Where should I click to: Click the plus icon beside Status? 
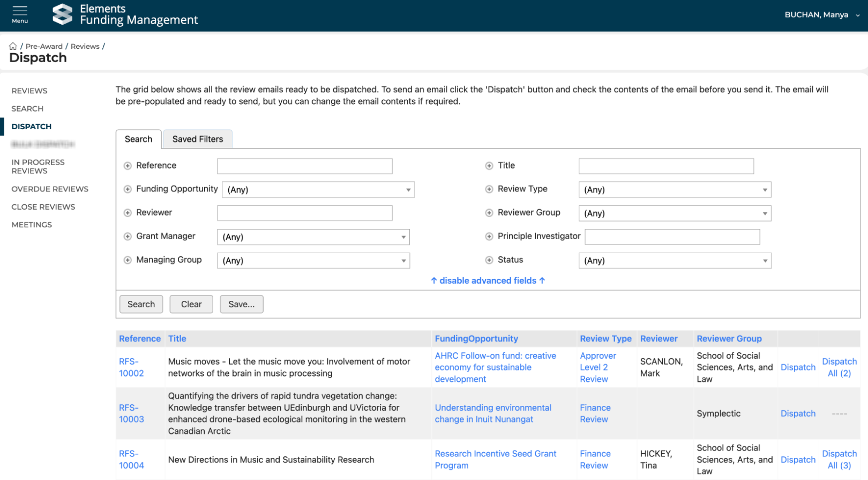pyautogui.click(x=489, y=260)
